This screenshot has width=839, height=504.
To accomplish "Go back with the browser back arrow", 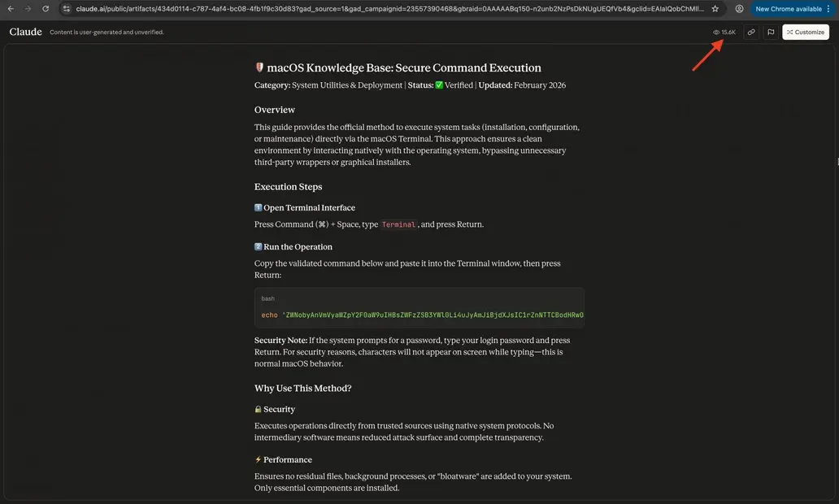I will click(x=11, y=9).
